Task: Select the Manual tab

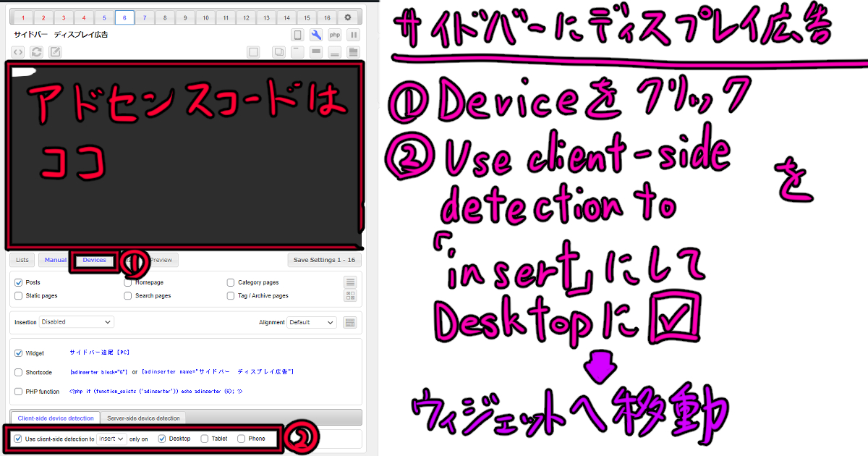Action: pos(55,260)
